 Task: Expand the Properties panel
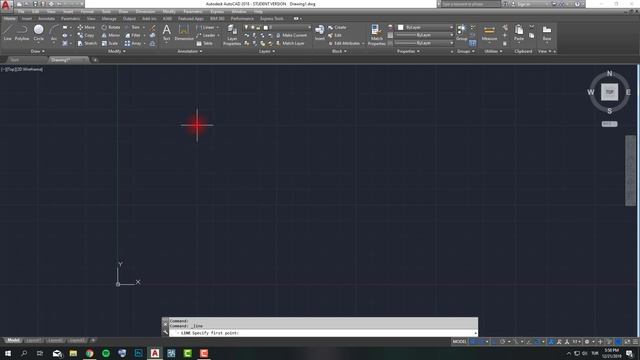408,51
